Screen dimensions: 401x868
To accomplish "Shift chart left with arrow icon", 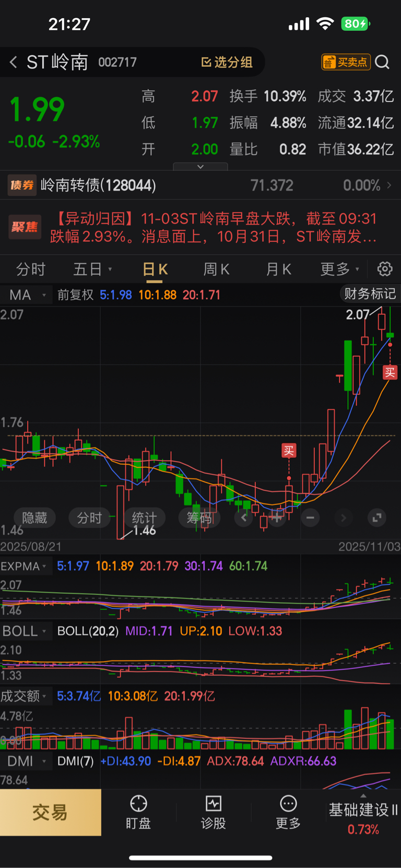I will click(x=243, y=518).
